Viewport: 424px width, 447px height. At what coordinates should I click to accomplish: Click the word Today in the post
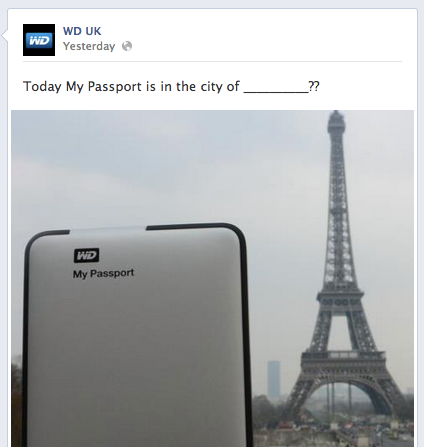click(42, 87)
